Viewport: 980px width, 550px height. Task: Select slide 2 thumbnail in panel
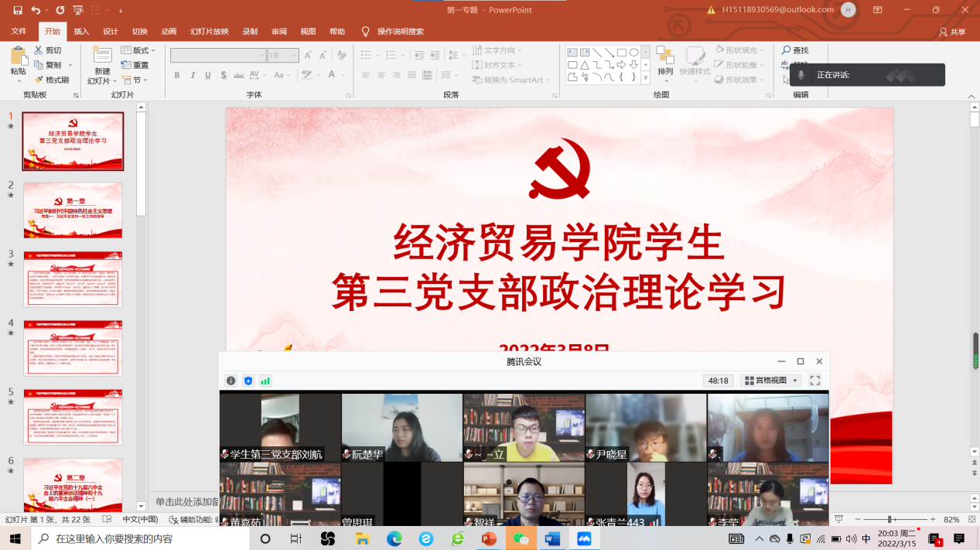(x=73, y=210)
